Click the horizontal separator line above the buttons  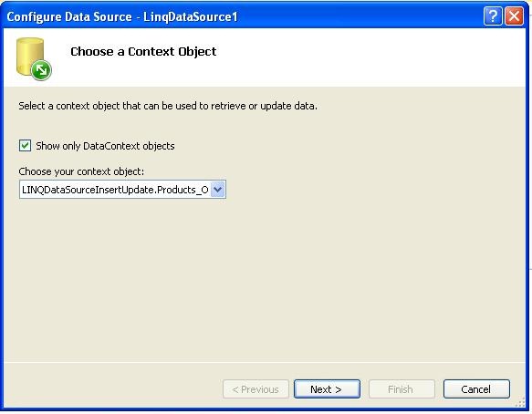point(265,362)
